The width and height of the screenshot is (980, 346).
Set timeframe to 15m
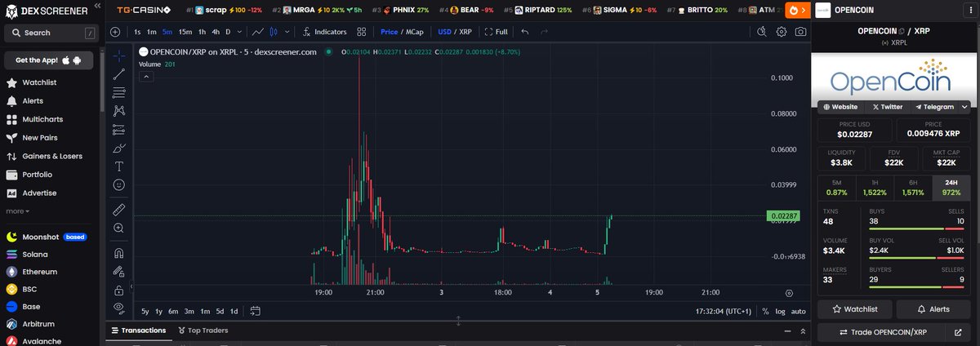coord(185,32)
